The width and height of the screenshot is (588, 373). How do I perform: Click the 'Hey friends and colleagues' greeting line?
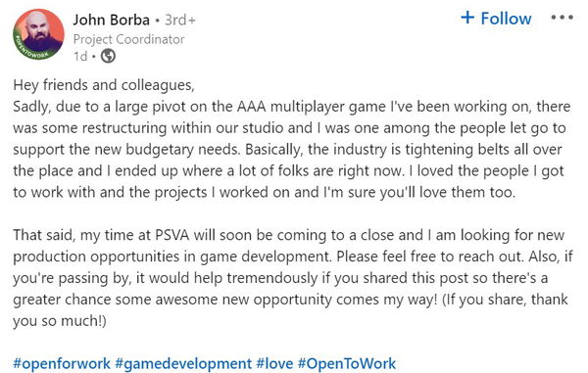(x=104, y=85)
